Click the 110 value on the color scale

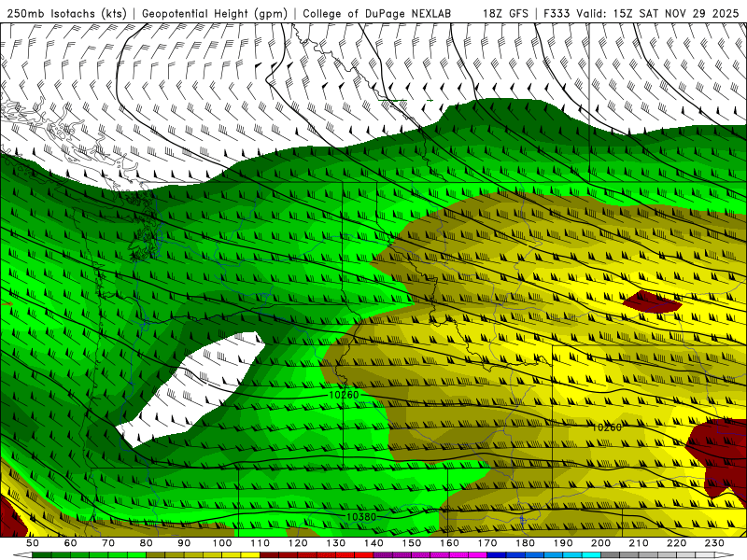click(260, 543)
